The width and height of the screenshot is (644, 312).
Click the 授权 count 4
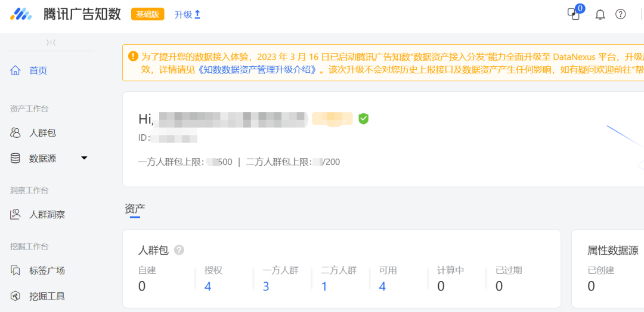[x=208, y=286]
